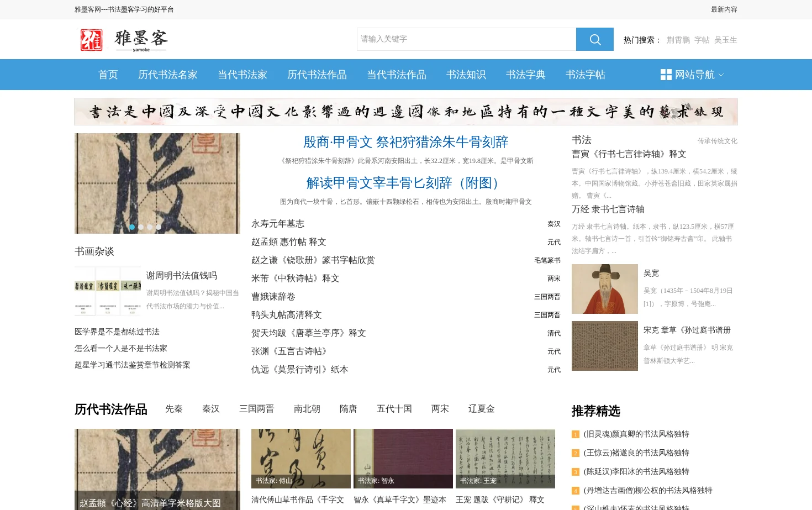
Task: Switch to the 两宋 period tab
Action: (x=440, y=409)
